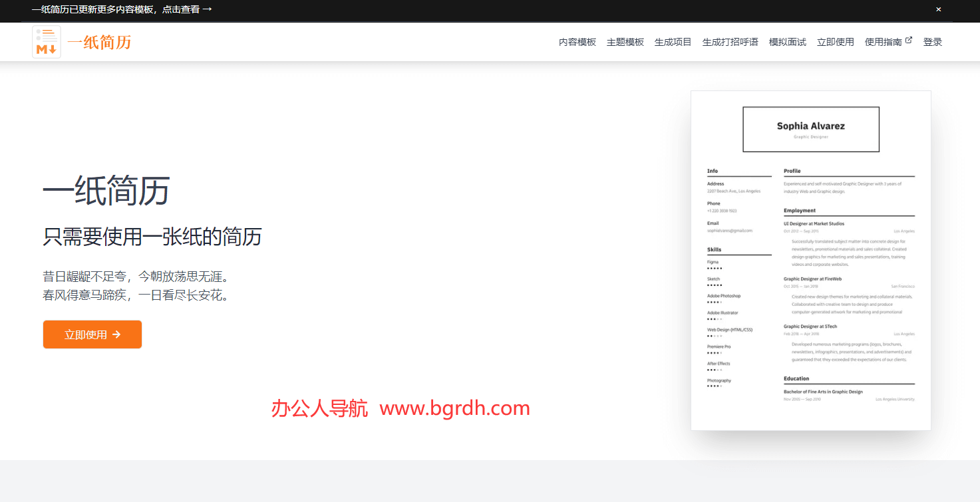Open the 内容模板 navigation item

[x=577, y=42]
